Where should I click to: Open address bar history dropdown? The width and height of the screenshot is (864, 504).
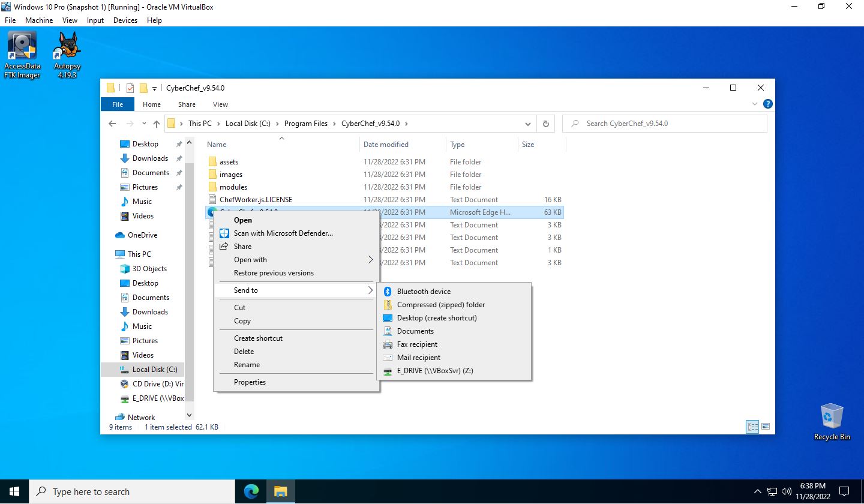point(528,124)
